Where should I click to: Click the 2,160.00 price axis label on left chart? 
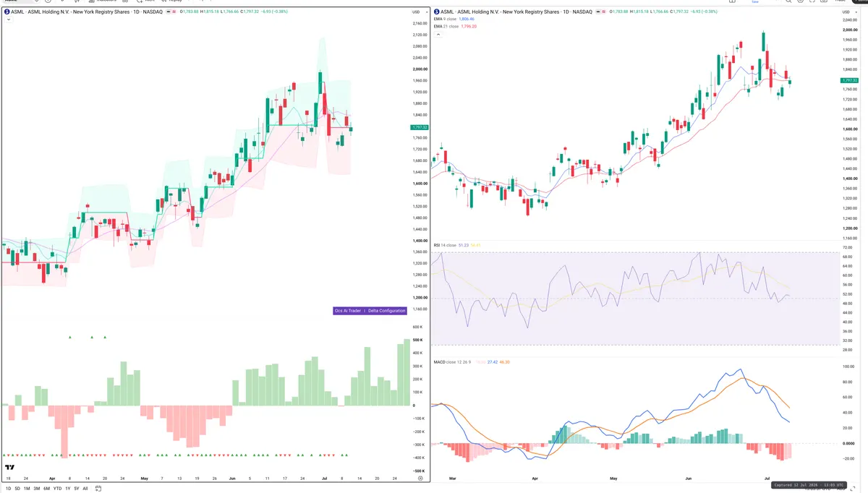[420, 23]
